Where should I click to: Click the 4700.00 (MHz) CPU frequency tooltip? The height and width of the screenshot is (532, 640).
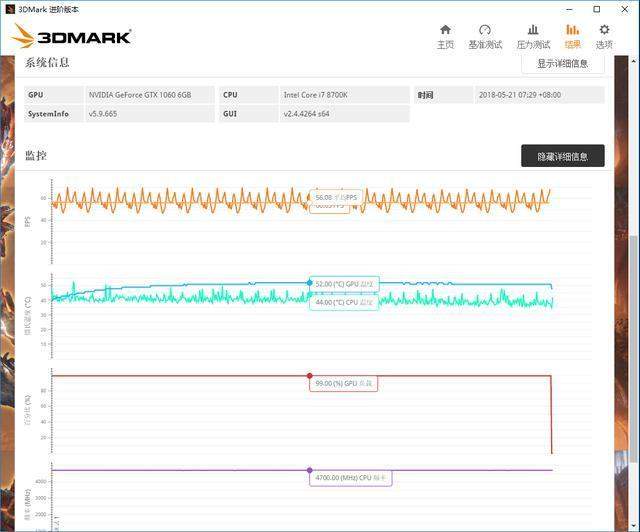351,478
